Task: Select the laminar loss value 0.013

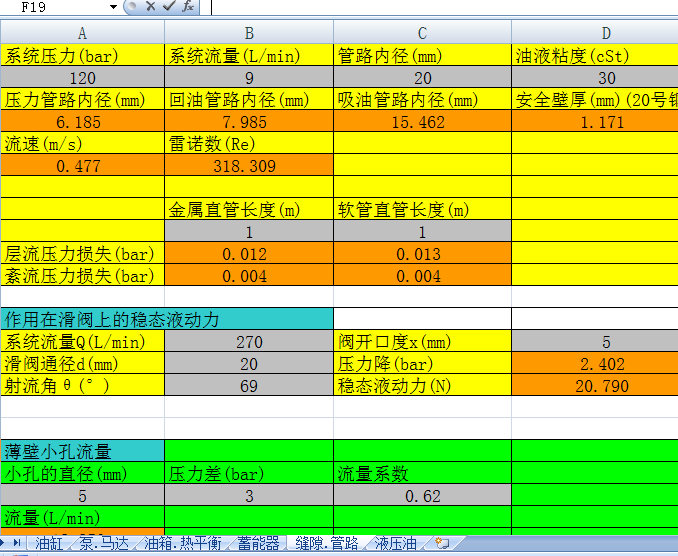Action: click(422, 254)
